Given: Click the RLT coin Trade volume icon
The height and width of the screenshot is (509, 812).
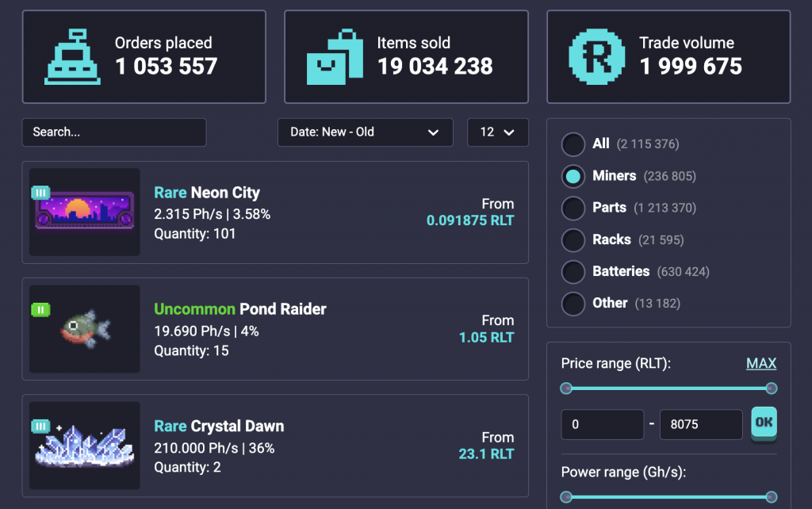Looking at the screenshot, I should pos(596,56).
